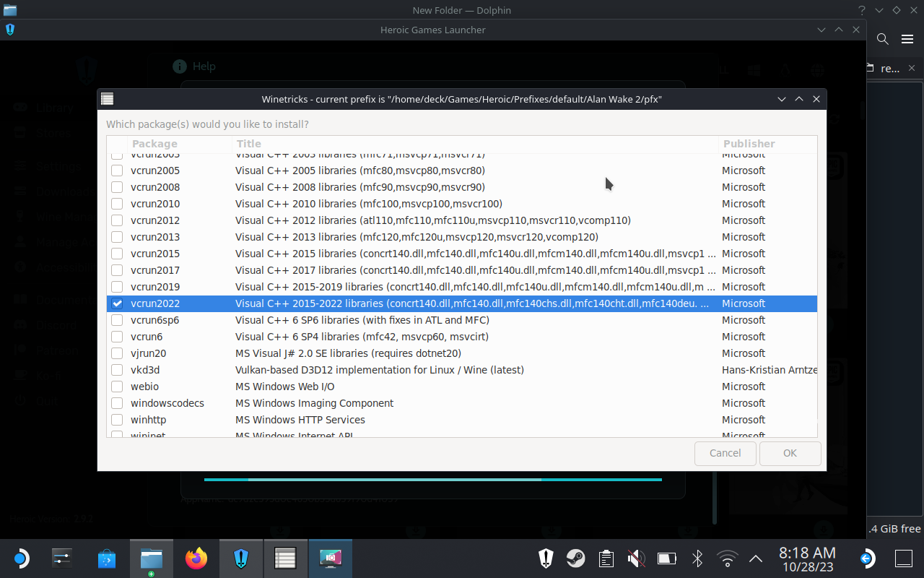
Task: Click the Heroic shield icon in the tray
Action: [x=545, y=558]
